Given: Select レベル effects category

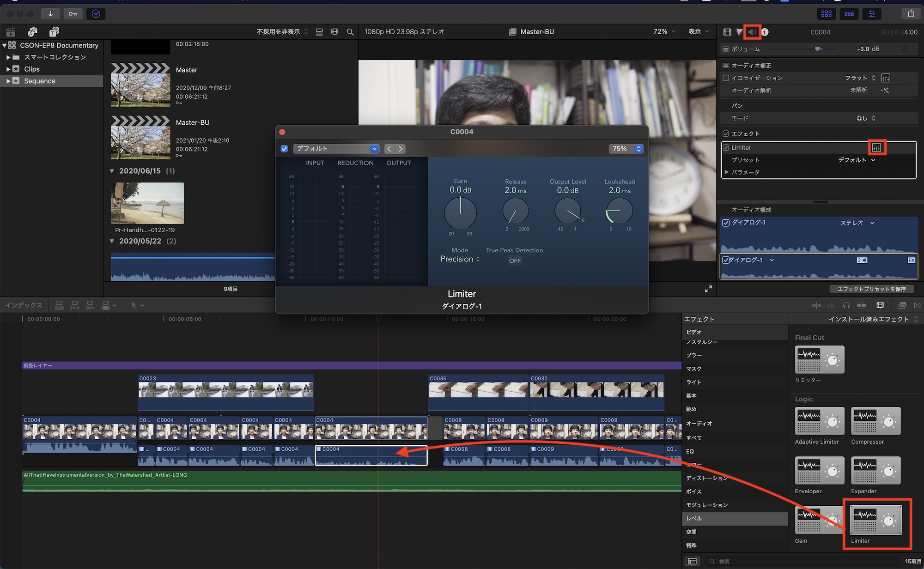Looking at the screenshot, I should 694,519.
